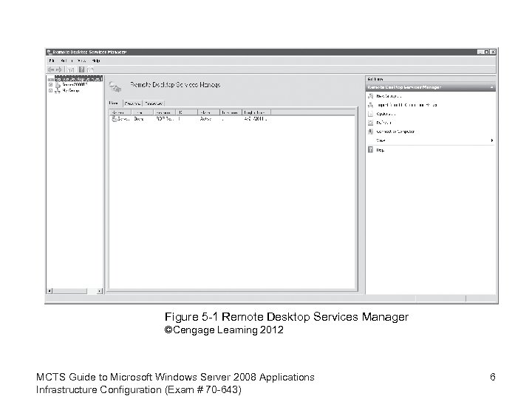The height and width of the screenshot is (399, 532).
Task: Click the New Group icon in Actions
Action: (x=370, y=96)
